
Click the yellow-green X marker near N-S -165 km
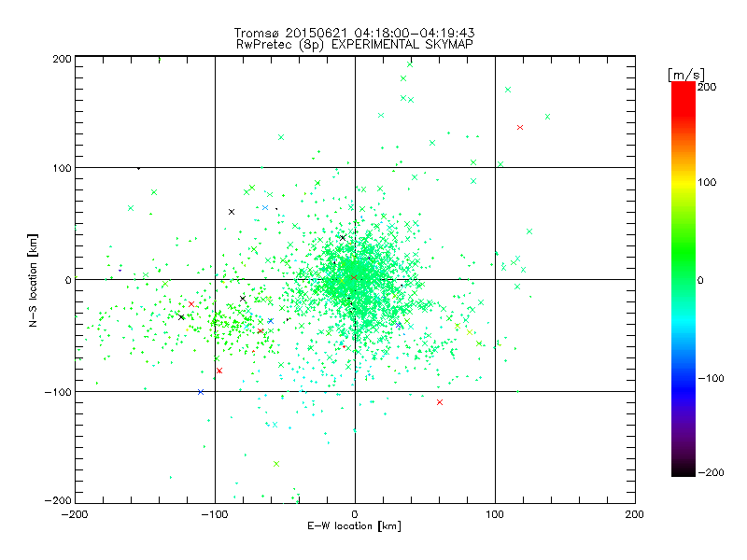(x=276, y=464)
